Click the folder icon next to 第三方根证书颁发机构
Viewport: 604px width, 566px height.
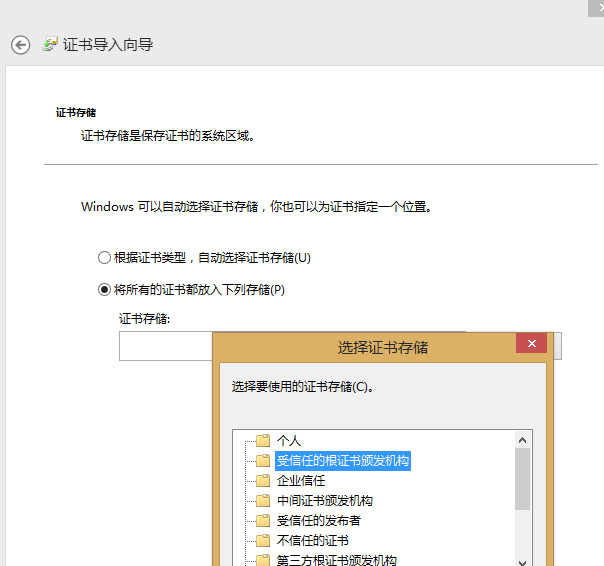coord(263,560)
